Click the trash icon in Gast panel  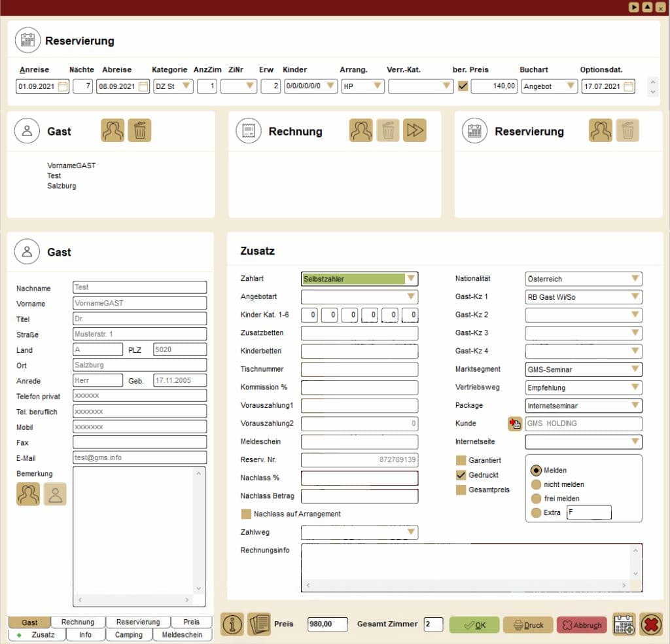[139, 131]
